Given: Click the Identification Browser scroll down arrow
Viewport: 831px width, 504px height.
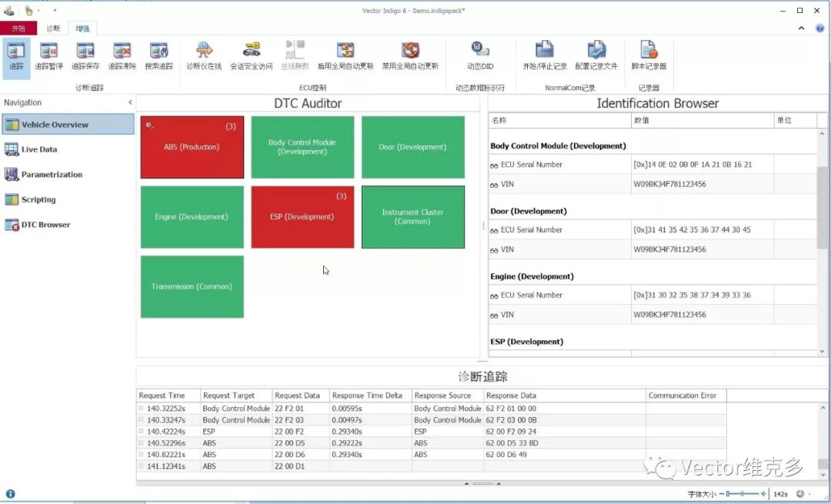Looking at the screenshot, I should pos(822,352).
